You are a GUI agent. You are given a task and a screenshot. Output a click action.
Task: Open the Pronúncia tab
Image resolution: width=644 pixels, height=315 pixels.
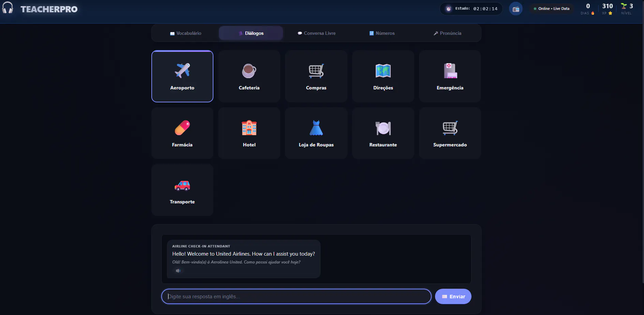[x=447, y=33]
